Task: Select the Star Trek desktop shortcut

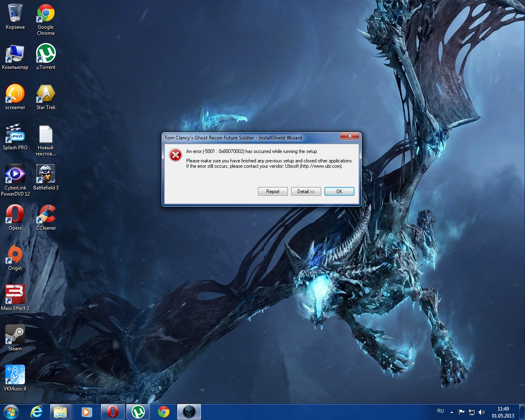Action: [46, 98]
